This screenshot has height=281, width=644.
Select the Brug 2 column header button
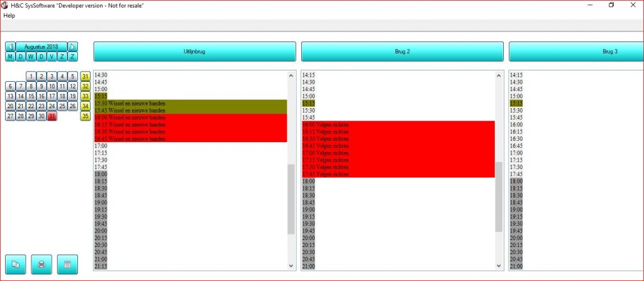(x=402, y=52)
